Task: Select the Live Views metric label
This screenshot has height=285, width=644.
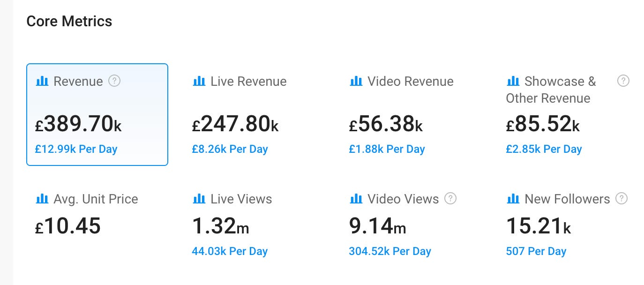Action: click(241, 199)
